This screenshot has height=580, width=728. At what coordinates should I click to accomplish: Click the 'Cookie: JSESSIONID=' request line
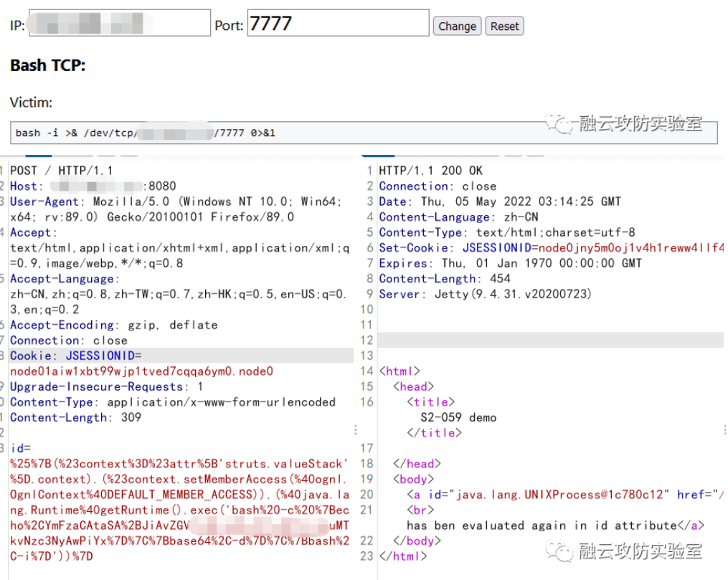tap(76, 356)
